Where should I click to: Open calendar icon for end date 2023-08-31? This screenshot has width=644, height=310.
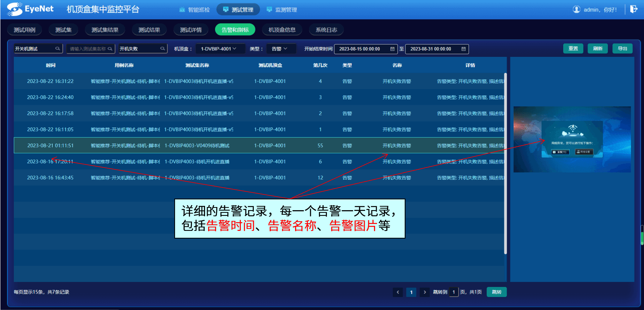tap(464, 49)
